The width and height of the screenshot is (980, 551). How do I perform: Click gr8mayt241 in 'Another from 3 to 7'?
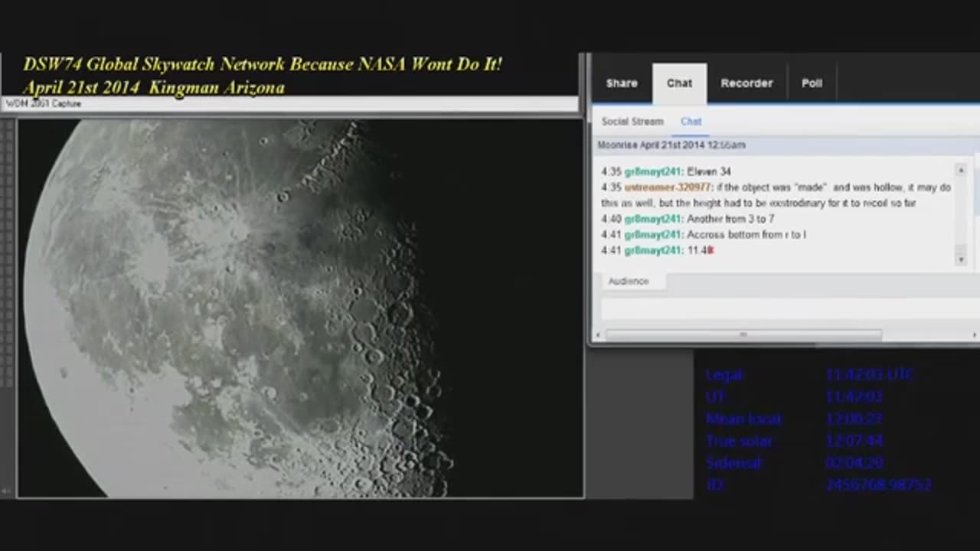[652, 219]
